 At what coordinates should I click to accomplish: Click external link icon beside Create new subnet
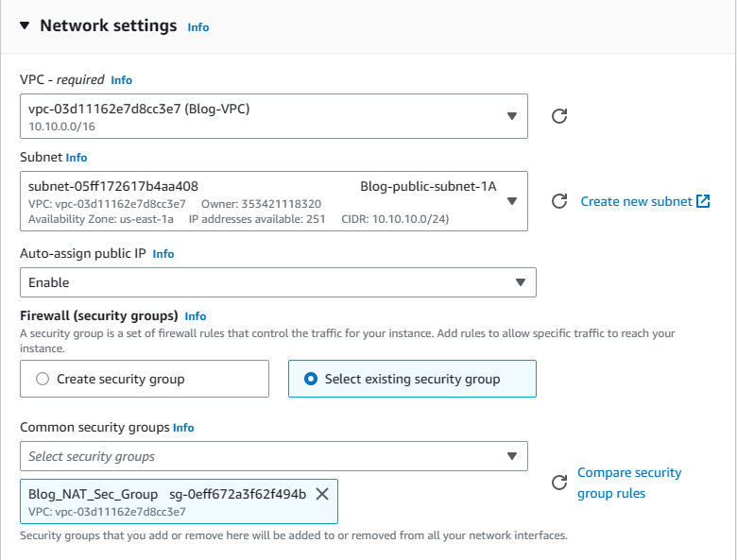(703, 201)
